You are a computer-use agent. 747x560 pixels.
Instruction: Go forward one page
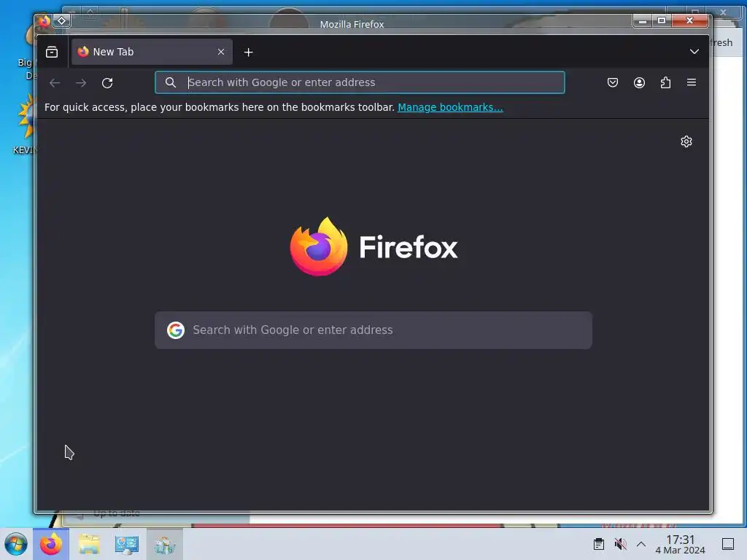[81, 83]
